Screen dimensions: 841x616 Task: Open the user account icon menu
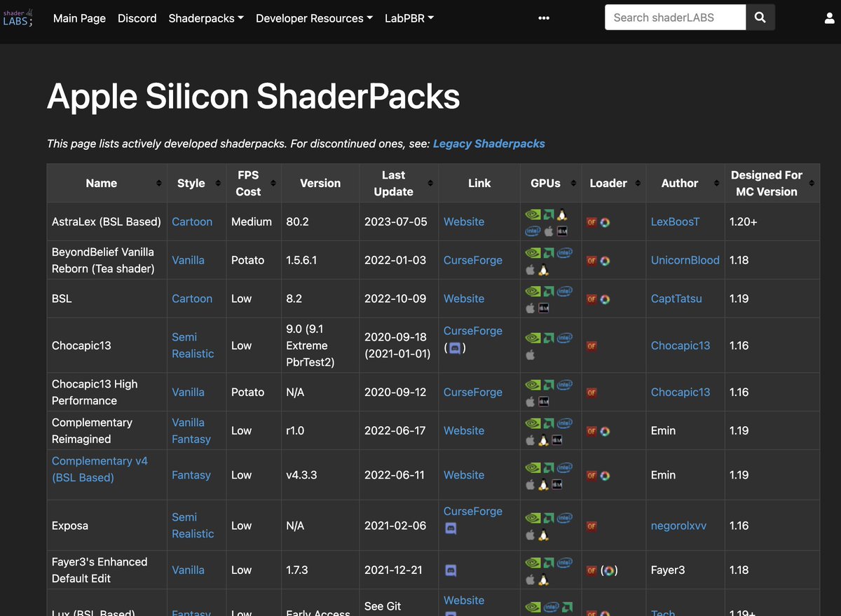point(830,18)
